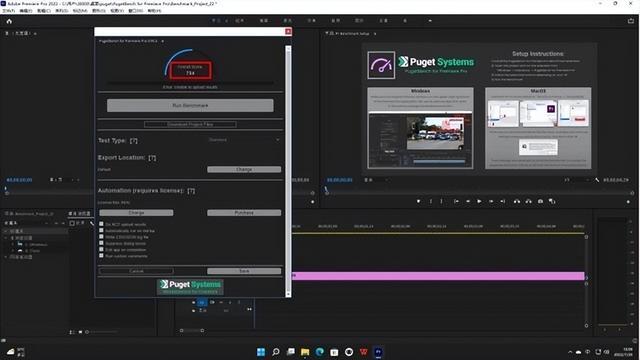Enable the Do NOT upload results checkbox
This screenshot has width=640, height=360.
(101, 224)
